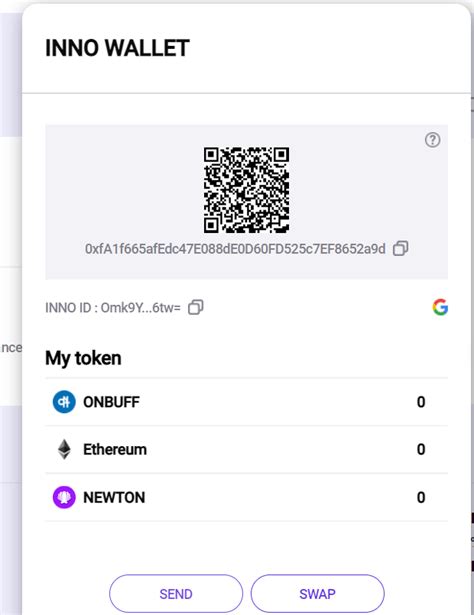This screenshot has height=615, width=474.
Task: Select the Ethereum token name
Action: coord(115,449)
